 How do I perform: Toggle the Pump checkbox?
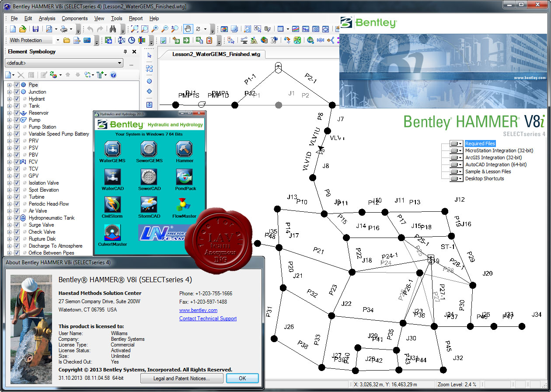17,120
